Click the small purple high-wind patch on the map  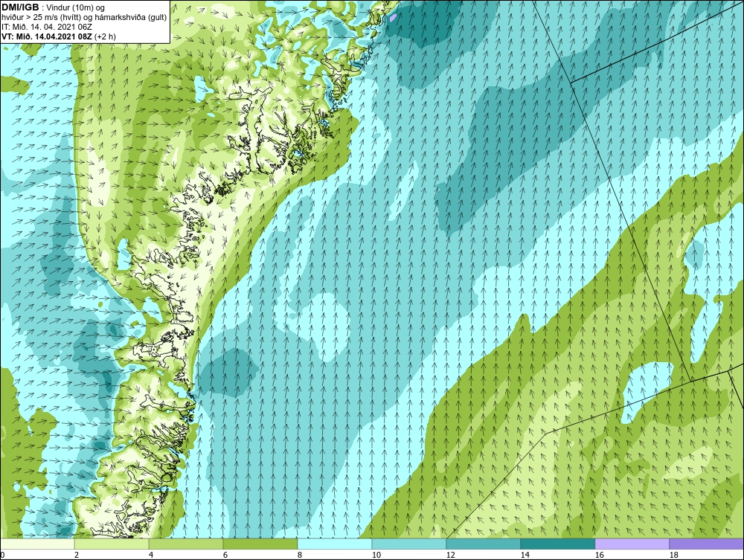coord(393,19)
